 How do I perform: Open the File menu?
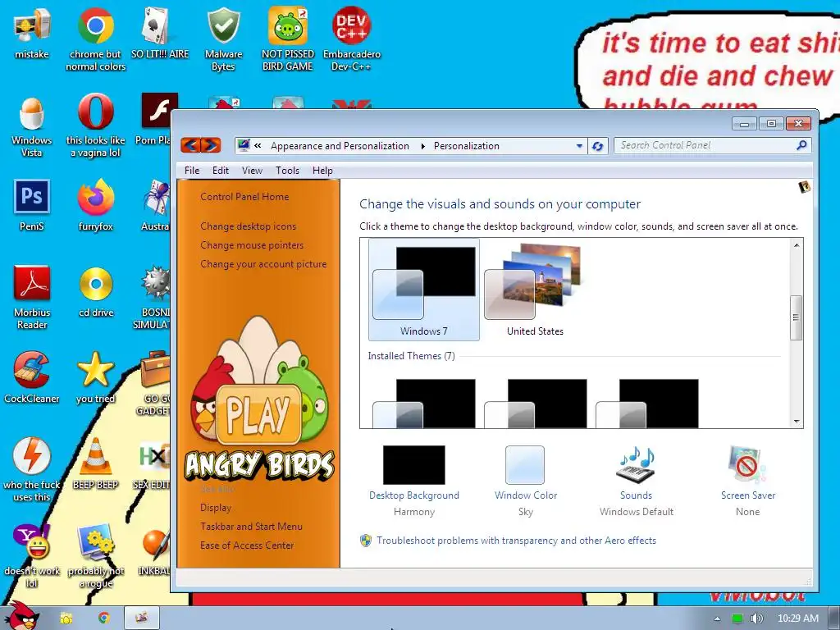tap(192, 171)
